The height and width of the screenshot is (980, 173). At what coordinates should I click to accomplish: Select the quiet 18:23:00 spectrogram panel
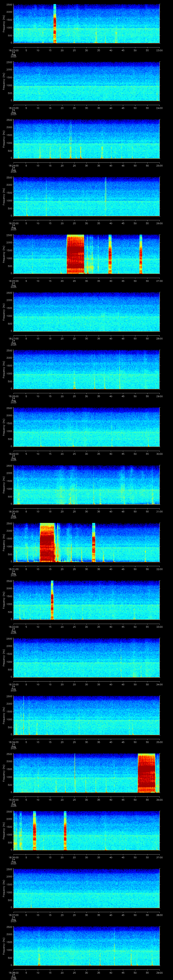(x=86, y=81)
